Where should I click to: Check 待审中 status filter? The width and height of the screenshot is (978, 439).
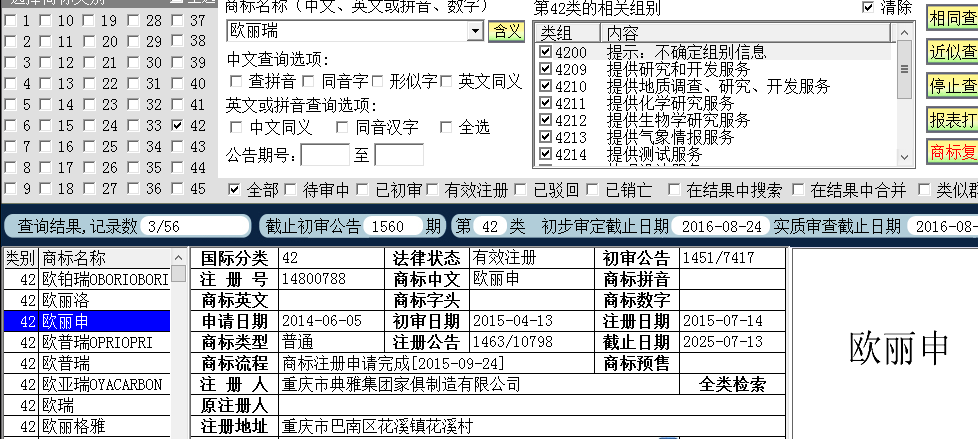coord(290,190)
